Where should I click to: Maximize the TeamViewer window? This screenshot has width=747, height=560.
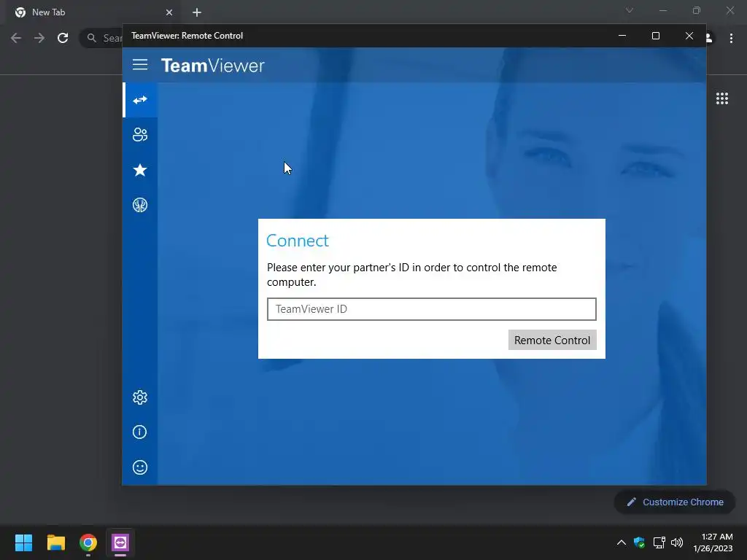[656, 36]
